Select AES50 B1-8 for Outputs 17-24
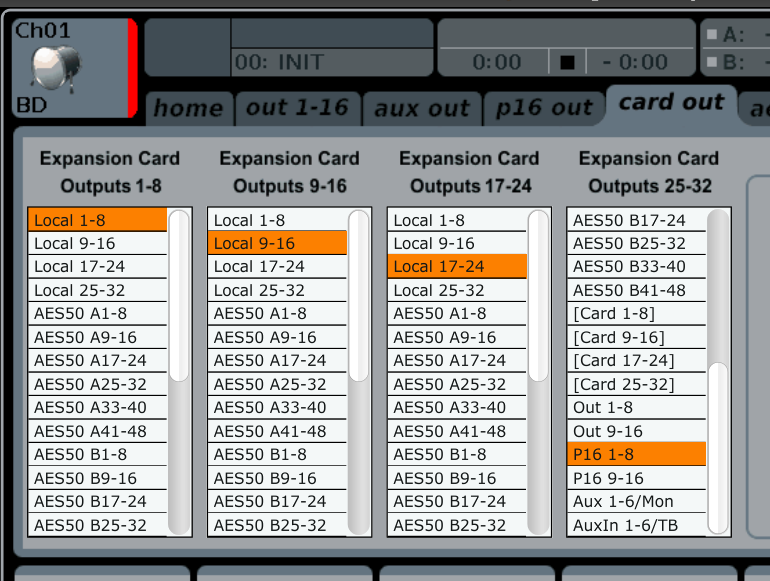770x581 pixels. click(x=457, y=455)
